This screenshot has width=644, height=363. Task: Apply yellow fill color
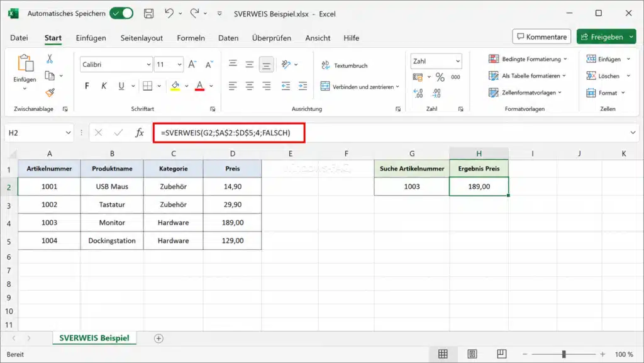tap(175, 86)
